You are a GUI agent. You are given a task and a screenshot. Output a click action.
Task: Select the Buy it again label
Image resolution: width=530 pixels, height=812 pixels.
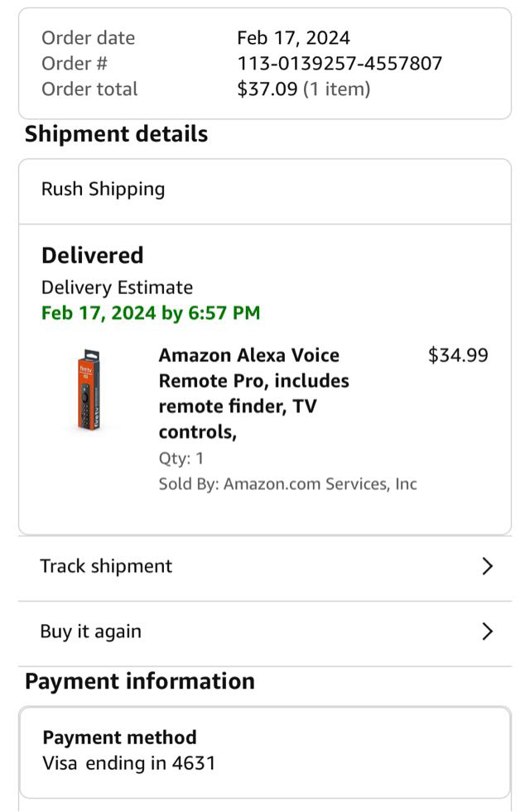click(x=90, y=632)
